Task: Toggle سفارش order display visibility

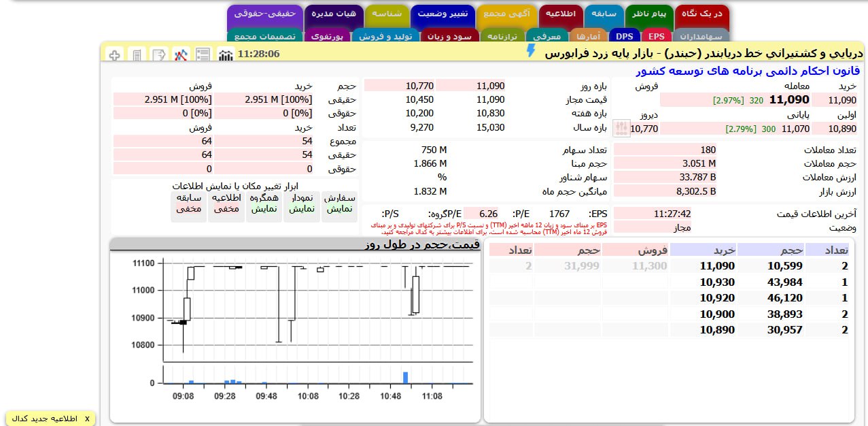Action: (x=338, y=203)
